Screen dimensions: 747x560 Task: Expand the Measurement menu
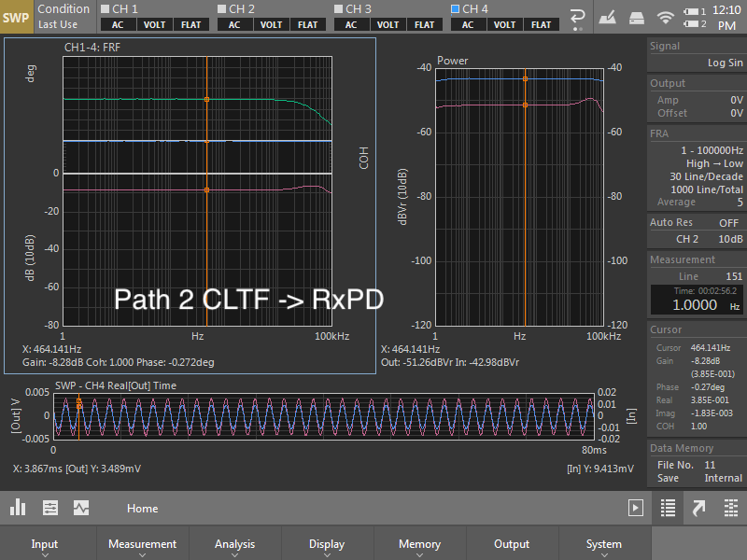(142, 545)
